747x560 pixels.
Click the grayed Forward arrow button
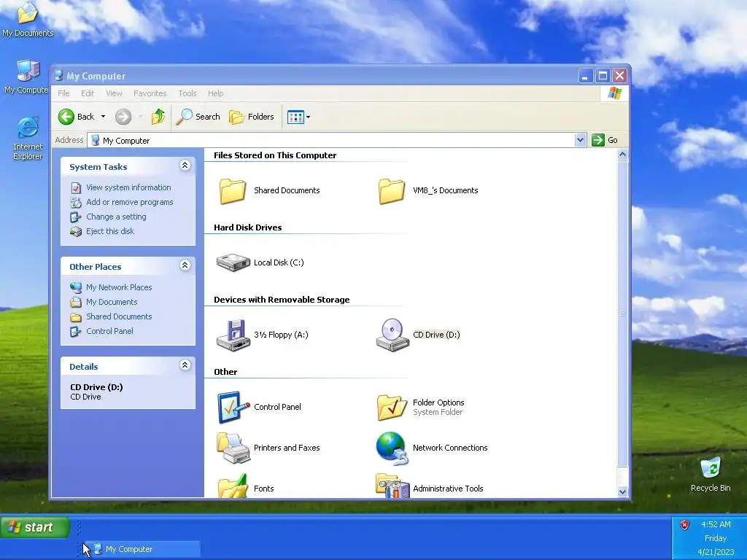[123, 117]
